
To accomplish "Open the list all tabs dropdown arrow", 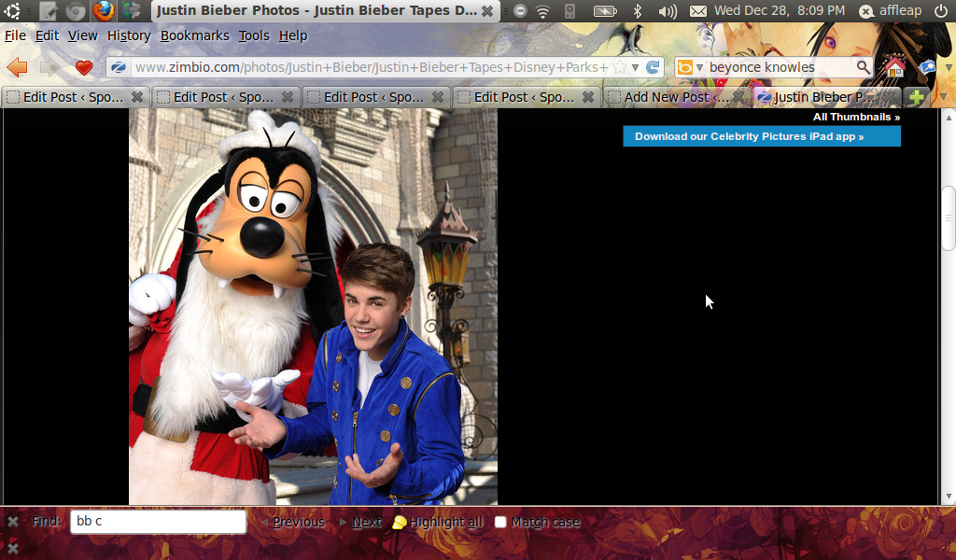I will 943,97.
